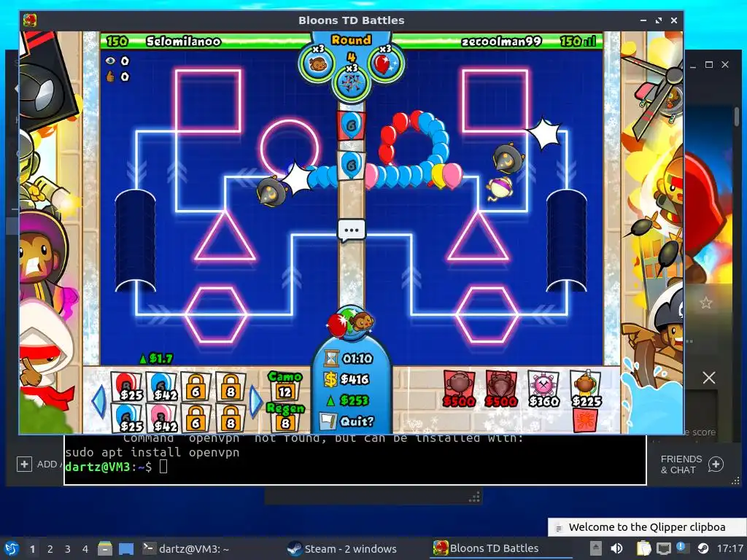Click the Round 4 indicator

[351, 48]
